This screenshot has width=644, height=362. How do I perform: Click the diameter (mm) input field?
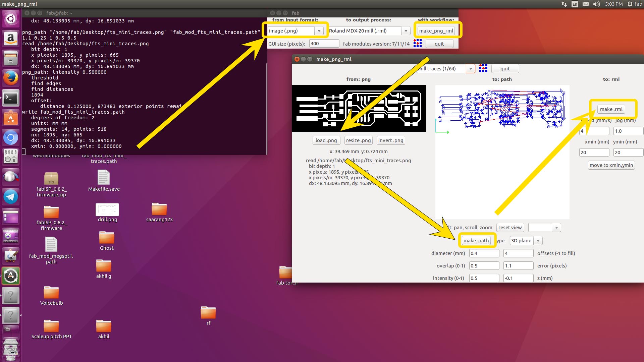click(x=484, y=253)
